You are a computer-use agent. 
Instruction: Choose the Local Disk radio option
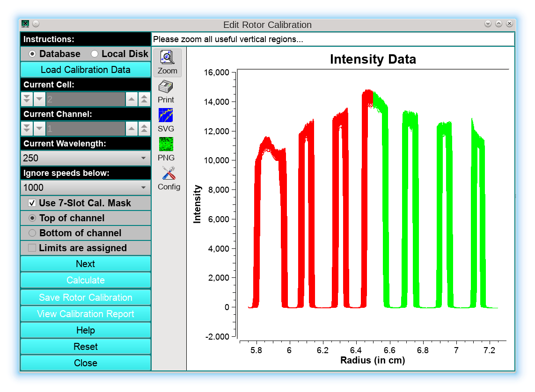pos(95,54)
